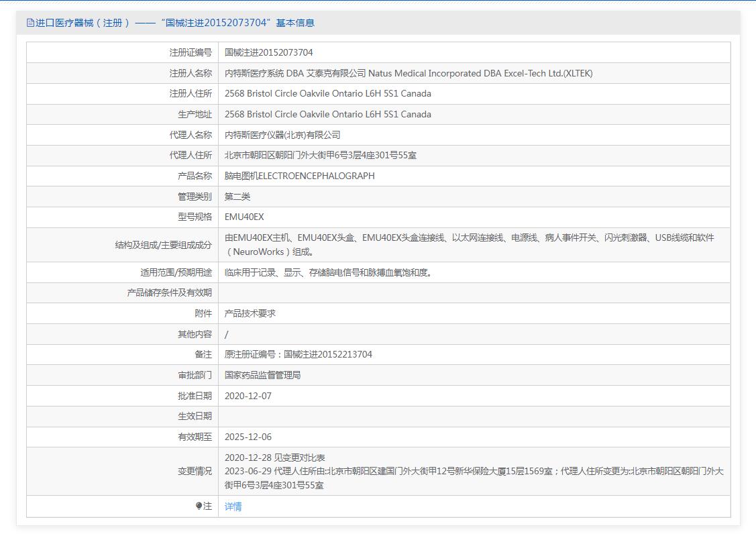Open the 详情 details link

click(x=233, y=506)
